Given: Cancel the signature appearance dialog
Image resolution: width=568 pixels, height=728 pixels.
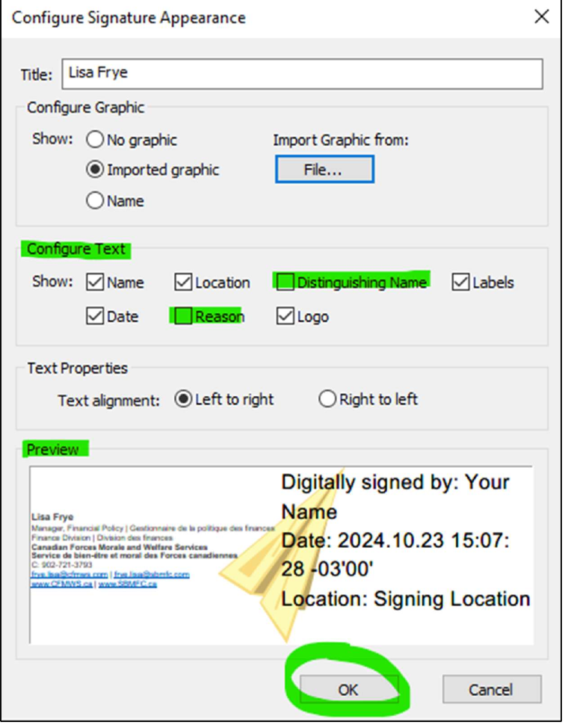Looking at the screenshot, I should [492, 689].
